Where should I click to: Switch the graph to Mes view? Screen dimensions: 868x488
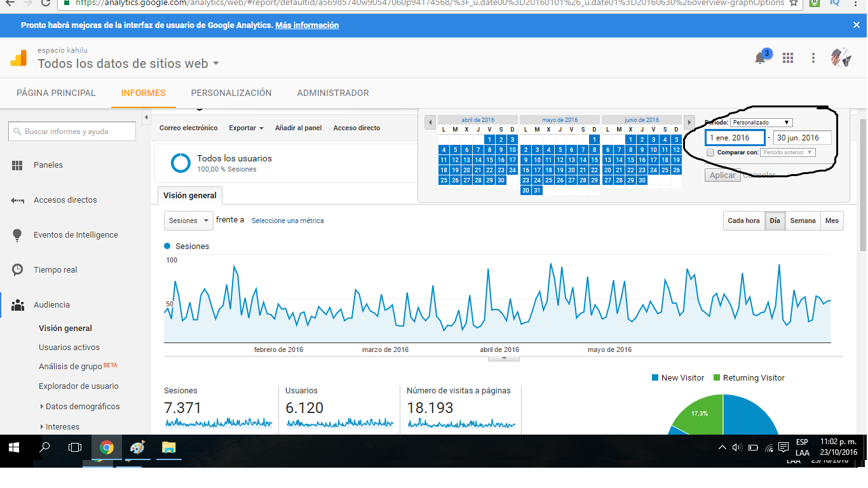click(832, 220)
